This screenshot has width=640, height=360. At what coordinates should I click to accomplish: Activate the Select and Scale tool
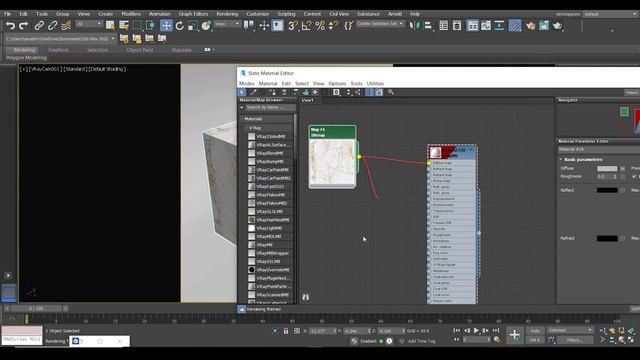(x=193, y=26)
